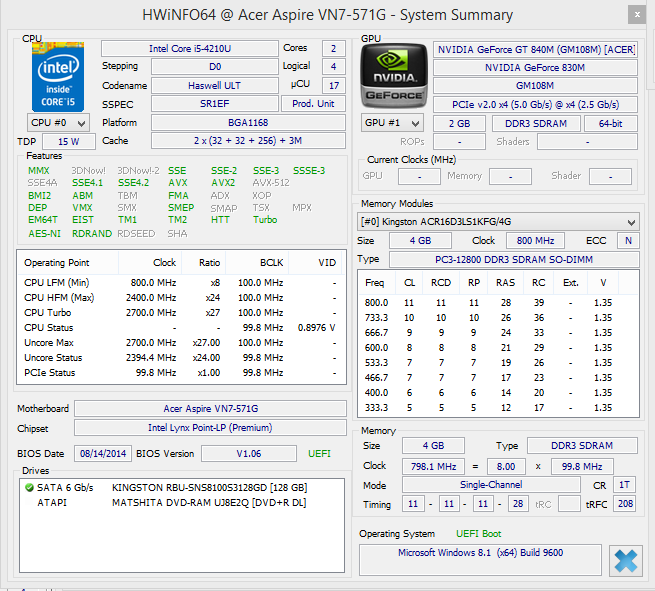Click the green Turbo feature label
The width and height of the screenshot is (655, 591).
tap(265, 220)
